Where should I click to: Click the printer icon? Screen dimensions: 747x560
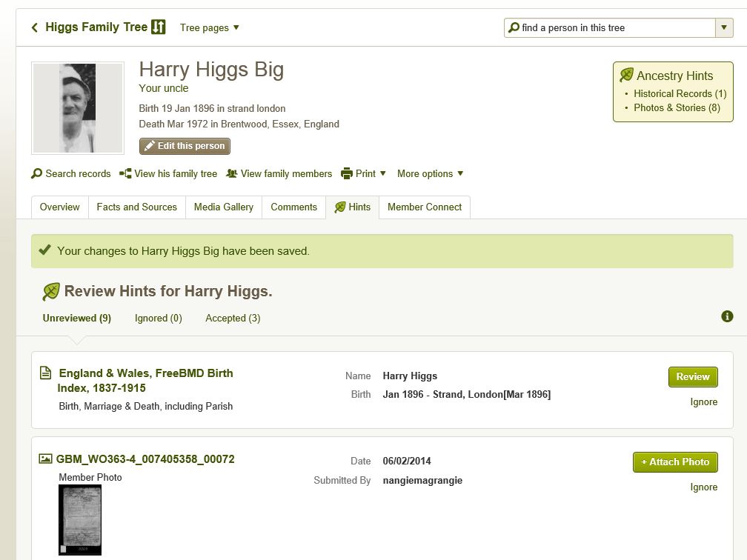(x=347, y=173)
